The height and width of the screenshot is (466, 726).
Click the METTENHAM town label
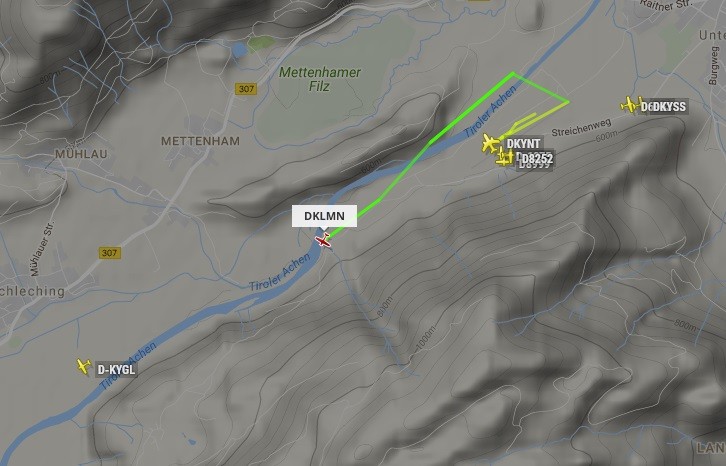200,141
